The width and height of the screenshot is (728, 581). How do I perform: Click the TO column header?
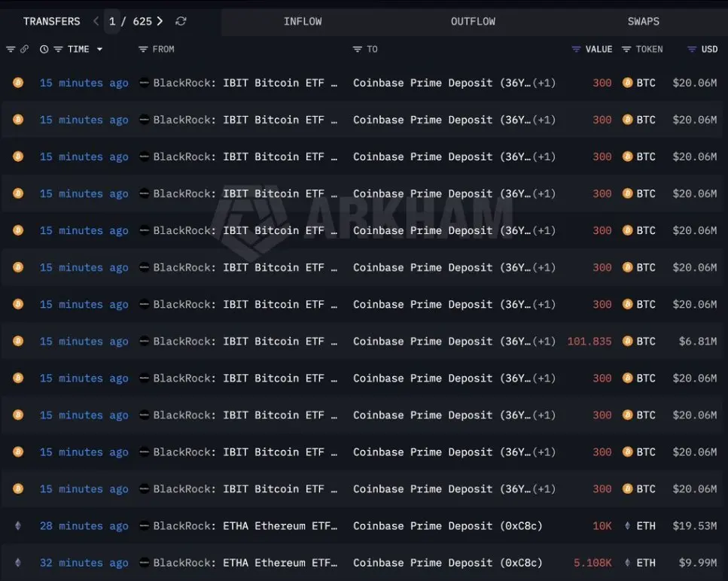point(372,49)
